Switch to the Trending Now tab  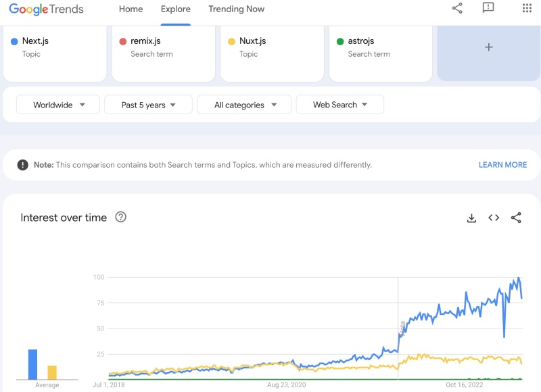(236, 9)
